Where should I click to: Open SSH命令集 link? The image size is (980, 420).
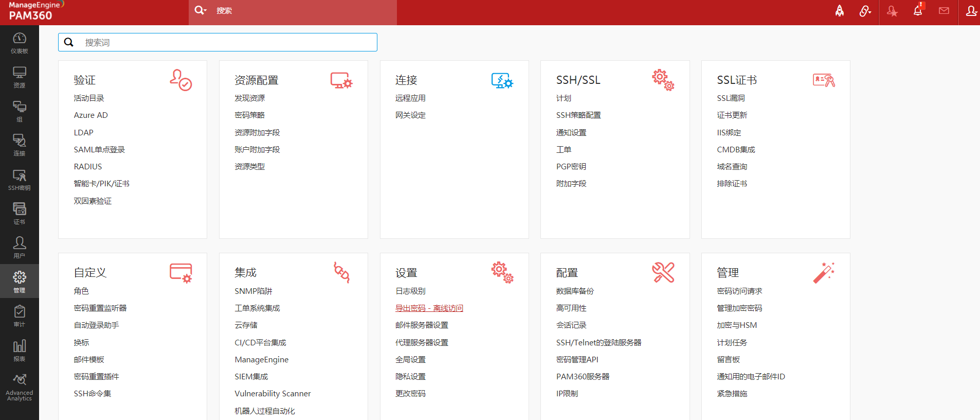pos(93,394)
